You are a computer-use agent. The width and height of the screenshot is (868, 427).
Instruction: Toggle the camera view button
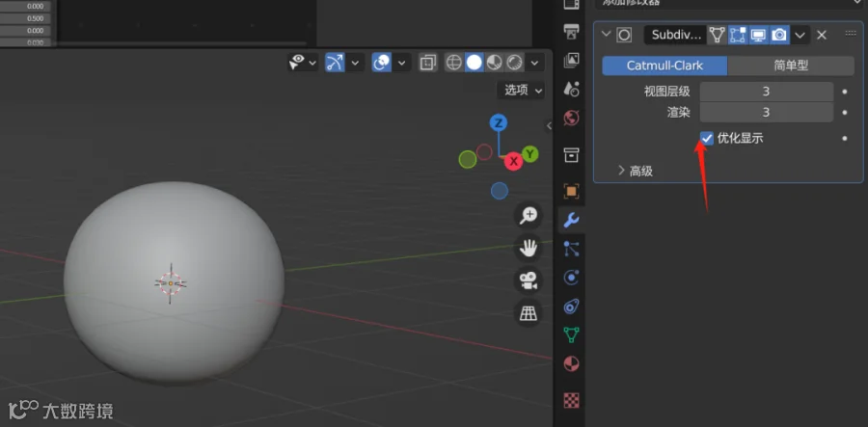click(x=529, y=280)
